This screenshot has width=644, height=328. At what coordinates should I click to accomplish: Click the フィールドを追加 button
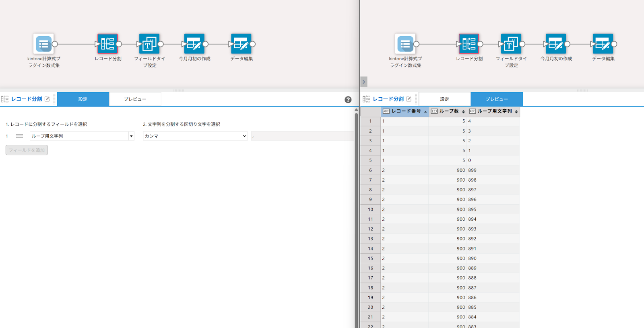click(x=27, y=150)
